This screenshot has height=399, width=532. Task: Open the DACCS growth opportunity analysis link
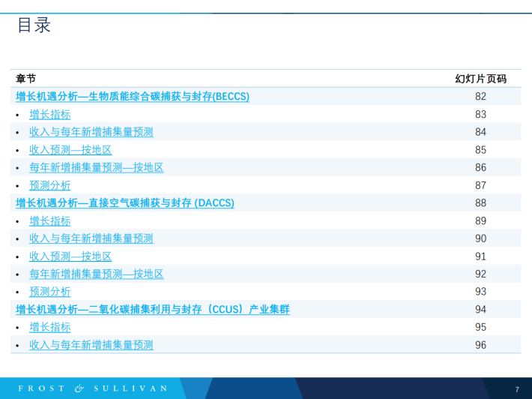pos(125,203)
